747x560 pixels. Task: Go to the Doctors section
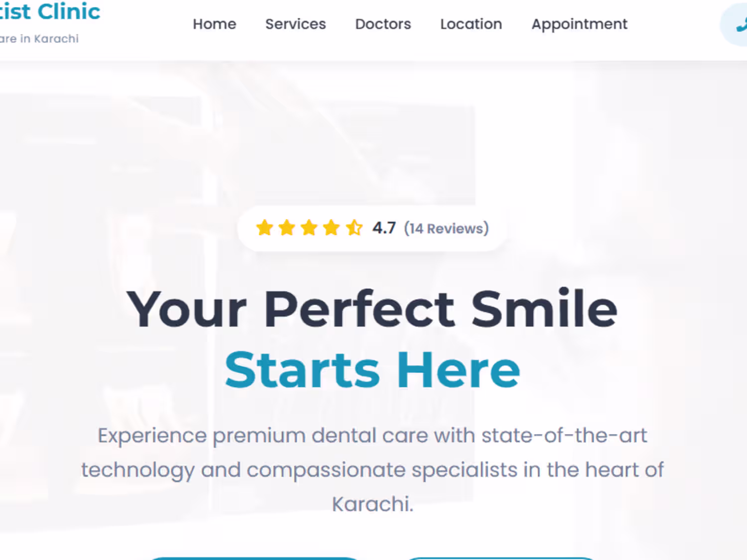click(x=383, y=24)
